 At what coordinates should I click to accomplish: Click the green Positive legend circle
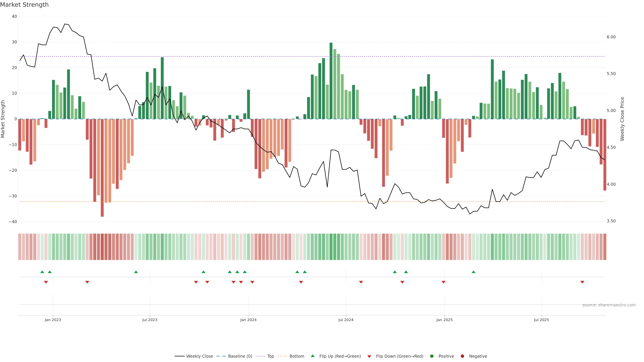click(432, 356)
